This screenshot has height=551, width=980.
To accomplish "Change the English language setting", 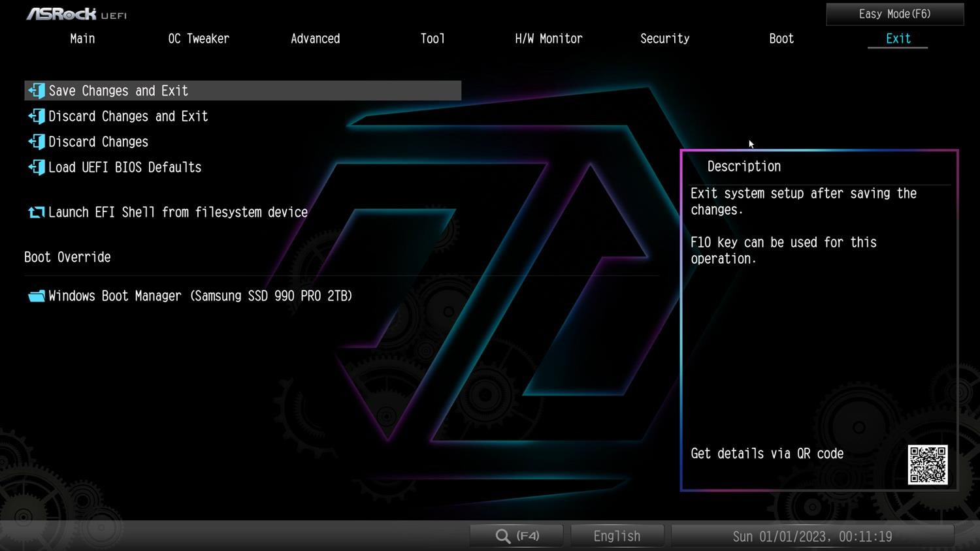I will tap(617, 536).
